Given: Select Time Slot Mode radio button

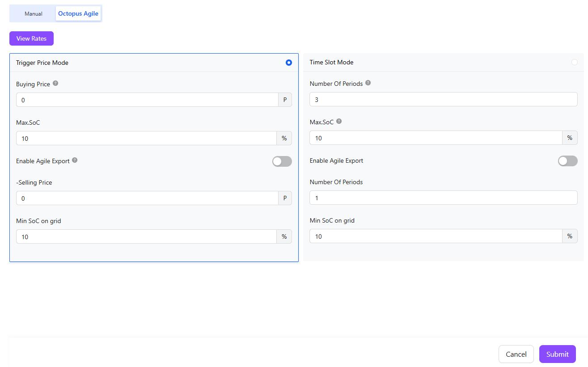Looking at the screenshot, I should pos(574,62).
